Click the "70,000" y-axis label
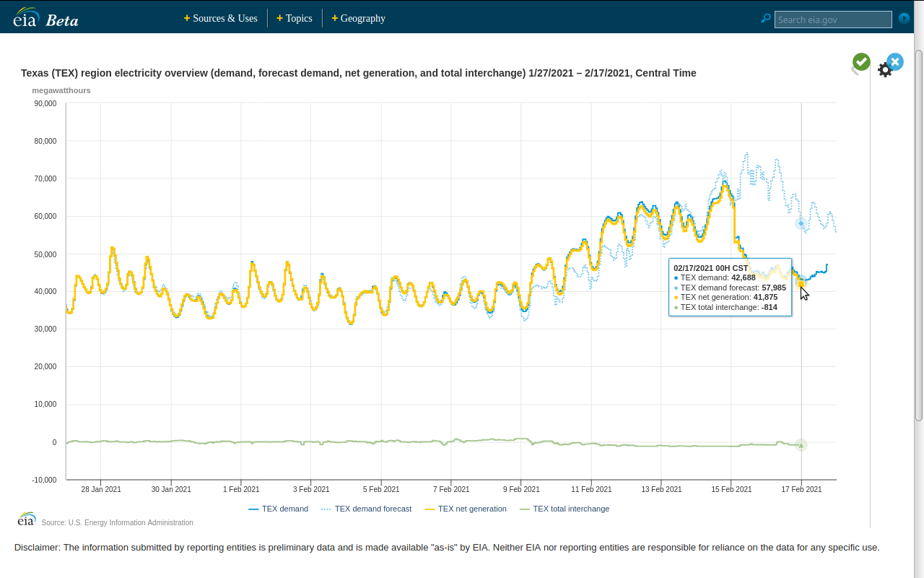Viewport: 924px width, 578px height. click(x=45, y=178)
